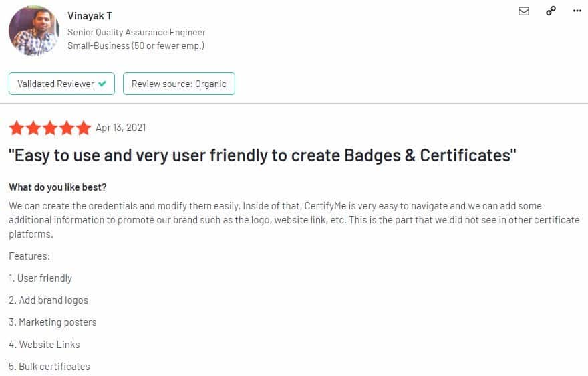Click the Review source: Organic badge
Viewport: 588px width, 376px height.
tap(178, 84)
